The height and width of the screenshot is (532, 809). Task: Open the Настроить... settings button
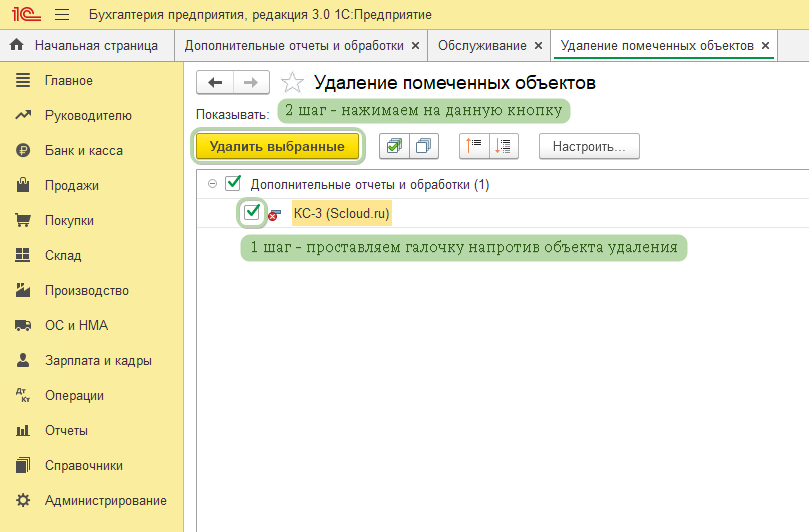589,147
